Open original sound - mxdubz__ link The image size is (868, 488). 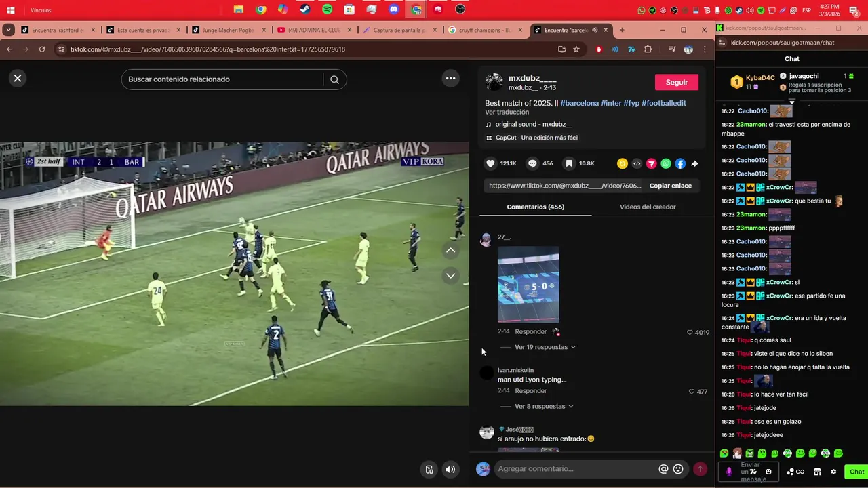click(x=533, y=125)
